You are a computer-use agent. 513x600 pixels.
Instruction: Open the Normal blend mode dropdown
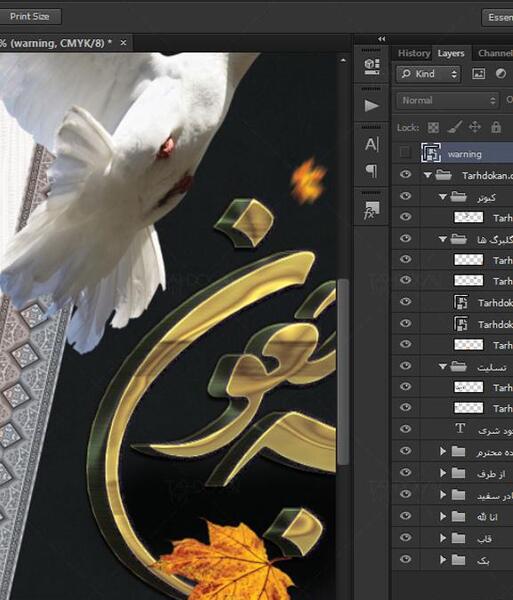click(448, 101)
